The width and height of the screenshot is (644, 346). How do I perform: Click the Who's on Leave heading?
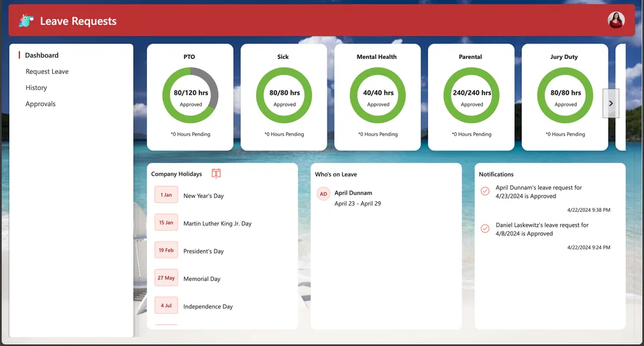pos(336,174)
